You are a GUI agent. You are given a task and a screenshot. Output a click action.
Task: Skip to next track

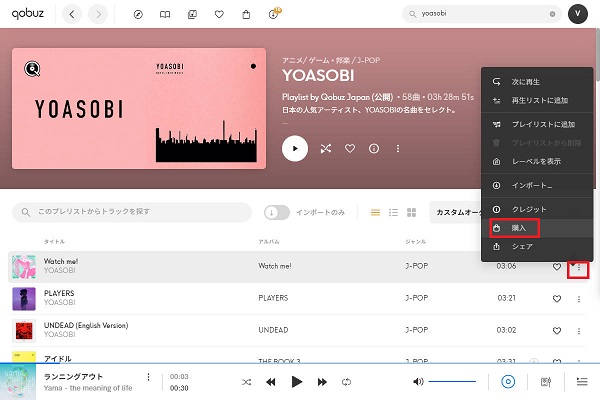coord(322,382)
